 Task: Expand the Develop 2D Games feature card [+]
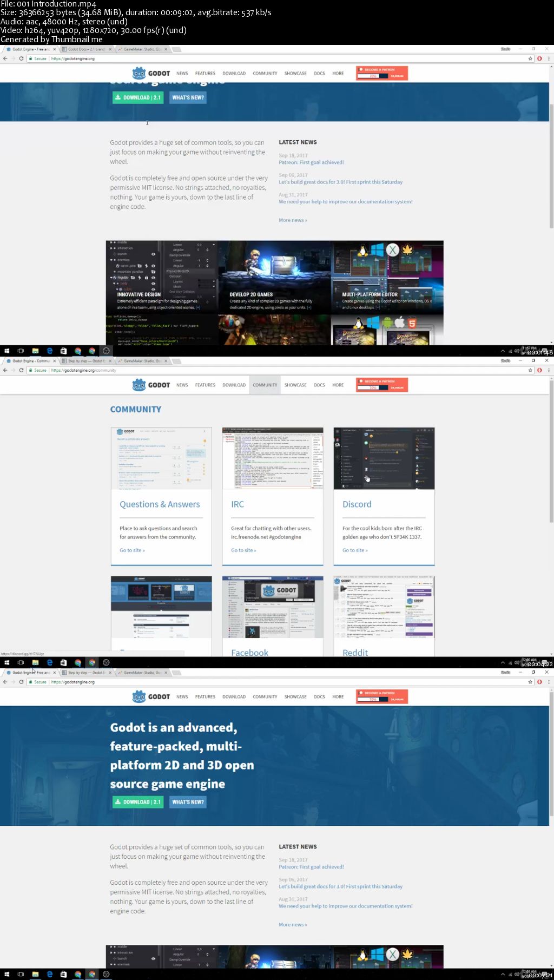[309, 307]
